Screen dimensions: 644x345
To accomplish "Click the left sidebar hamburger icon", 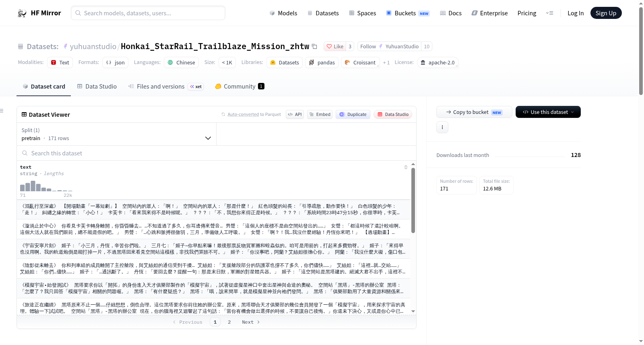I will coord(2,111).
